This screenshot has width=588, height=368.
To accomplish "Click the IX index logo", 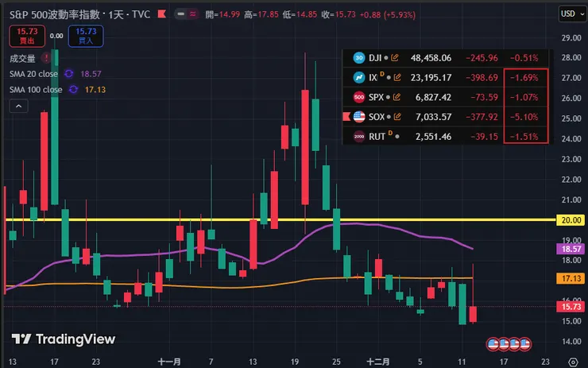I will (x=359, y=77).
